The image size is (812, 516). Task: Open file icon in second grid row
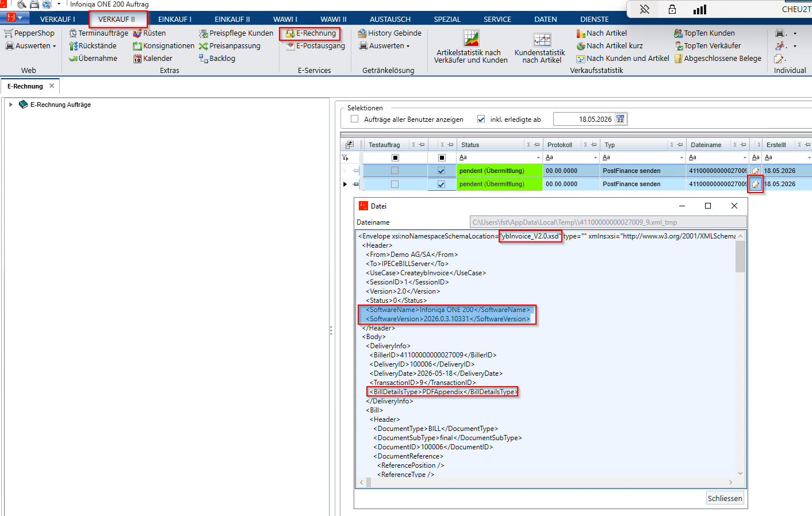755,184
